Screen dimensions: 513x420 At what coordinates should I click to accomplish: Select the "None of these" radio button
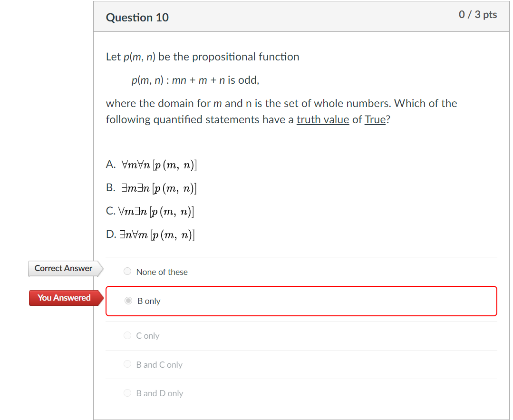pyautogui.click(x=127, y=271)
